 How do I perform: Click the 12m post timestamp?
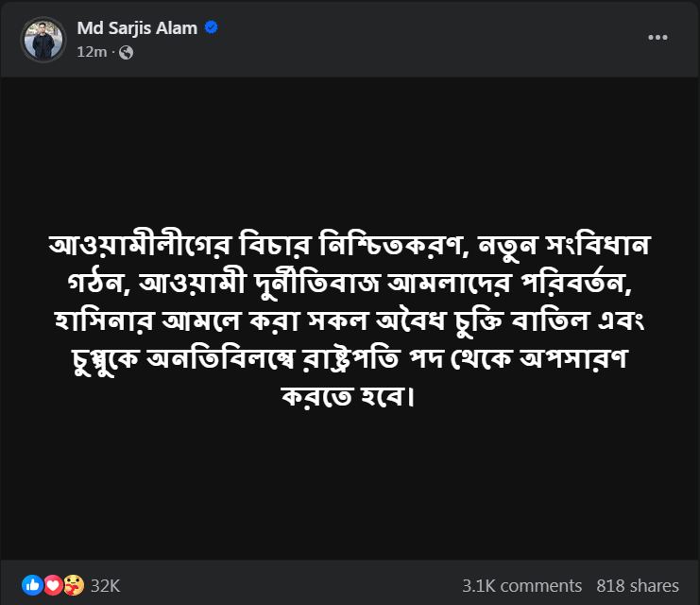pyautogui.click(x=92, y=52)
